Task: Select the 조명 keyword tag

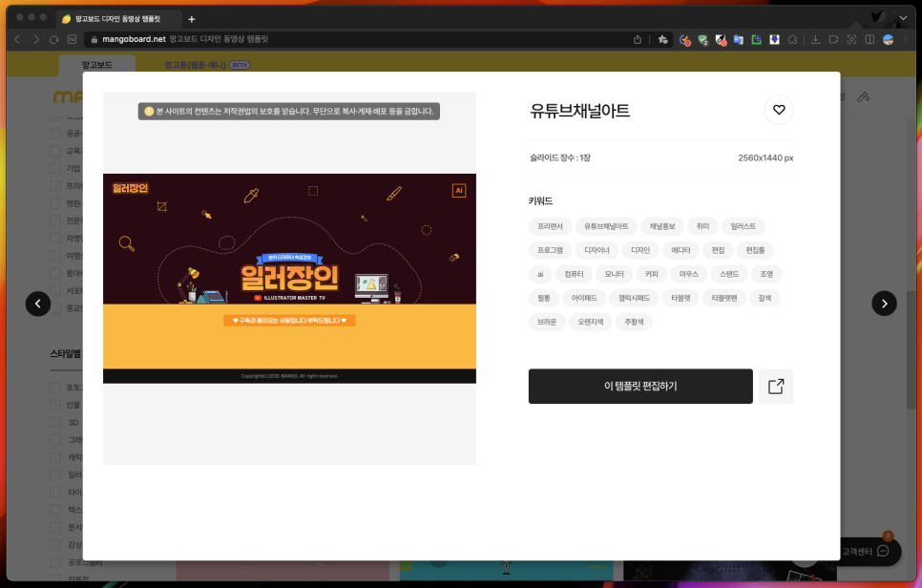Action: coord(766,274)
